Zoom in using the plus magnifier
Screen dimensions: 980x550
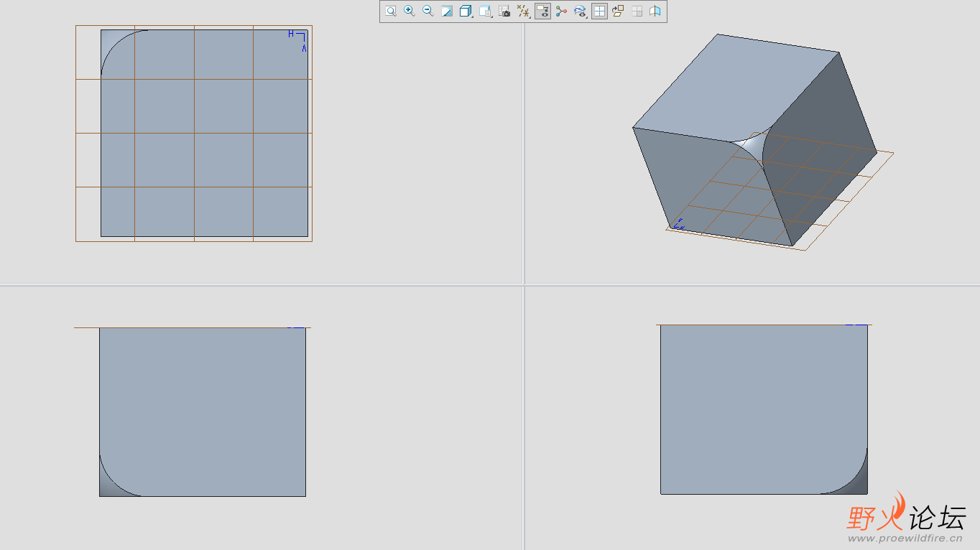pyautogui.click(x=409, y=11)
